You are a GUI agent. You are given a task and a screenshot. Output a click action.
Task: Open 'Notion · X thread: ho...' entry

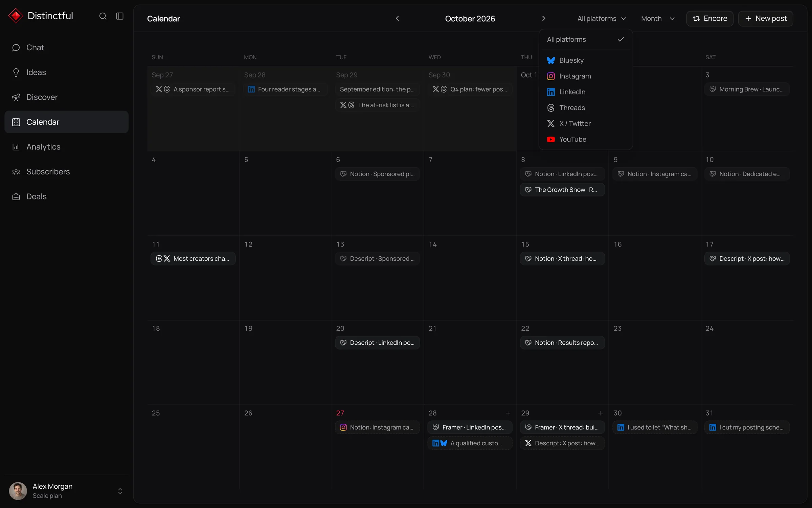[x=562, y=259]
